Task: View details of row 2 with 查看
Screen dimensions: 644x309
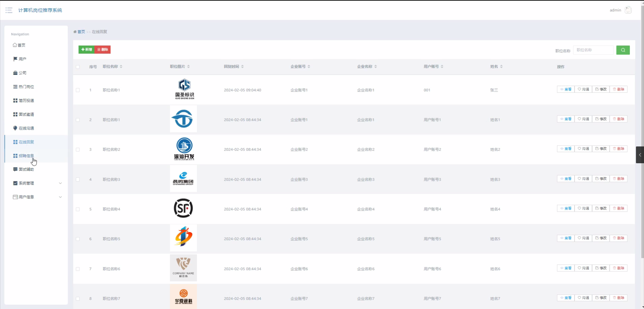Action: 566,119
